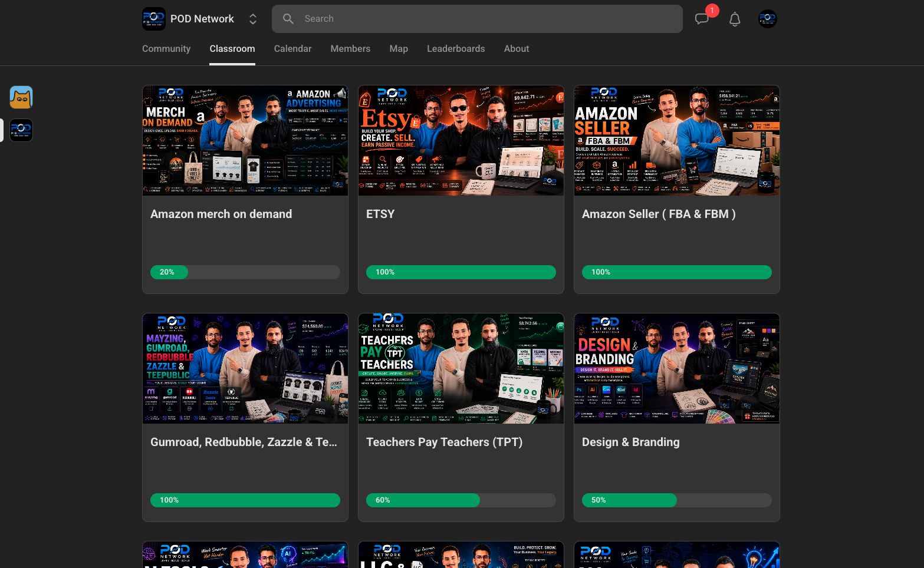Click the POD Network group name
The height and width of the screenshot is (568, 924).
(202, 19)
